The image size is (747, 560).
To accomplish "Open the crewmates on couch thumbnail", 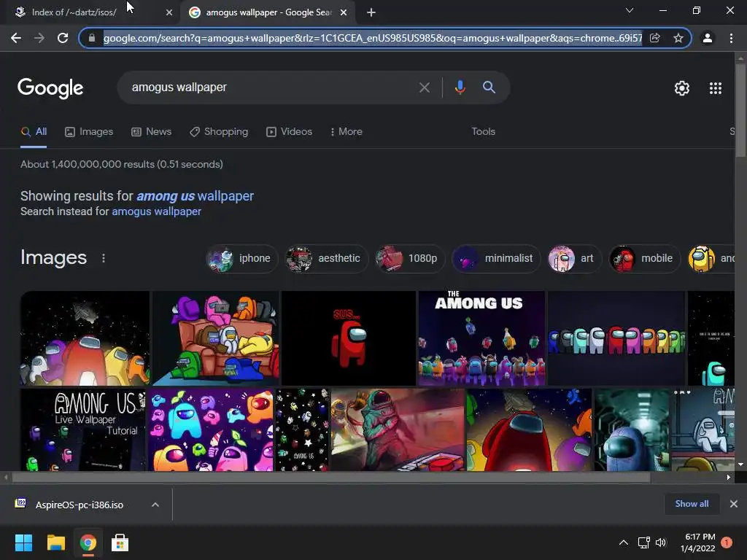I will point(216,338).
